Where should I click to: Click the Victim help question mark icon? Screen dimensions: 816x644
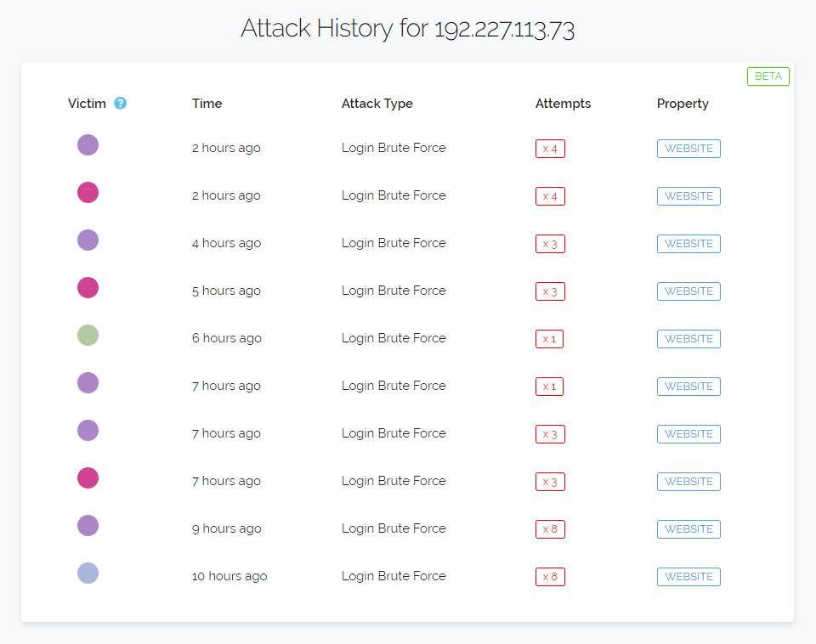point(120,104)
